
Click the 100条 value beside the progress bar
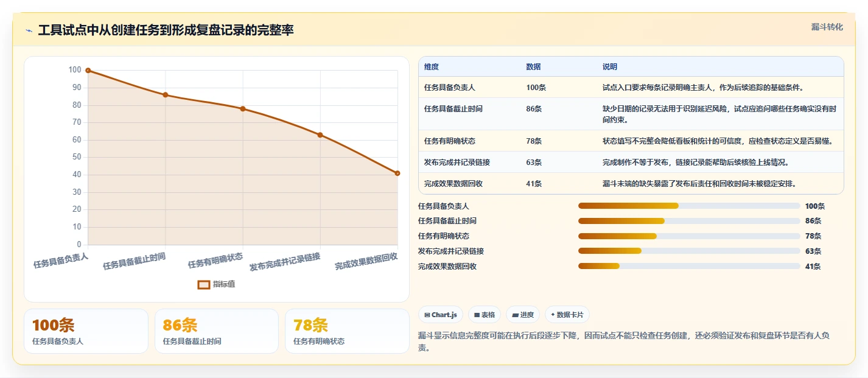click(815, 206)
